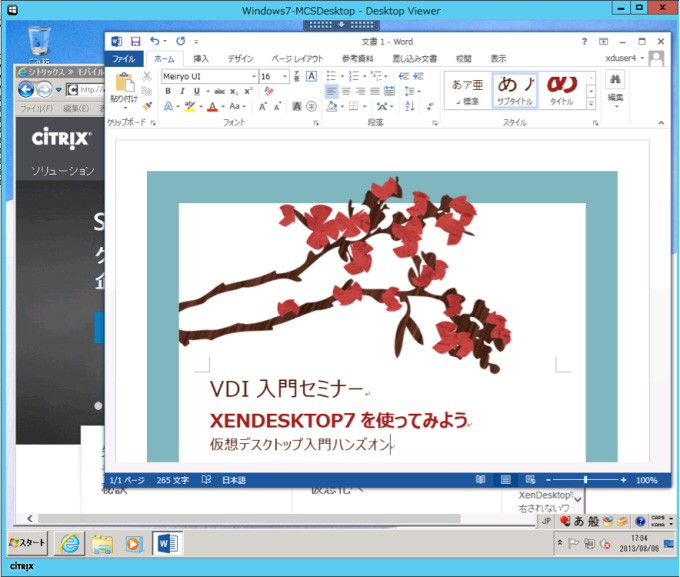
Task: Open the font size 16 dropdown
Action: pos(285,76)
